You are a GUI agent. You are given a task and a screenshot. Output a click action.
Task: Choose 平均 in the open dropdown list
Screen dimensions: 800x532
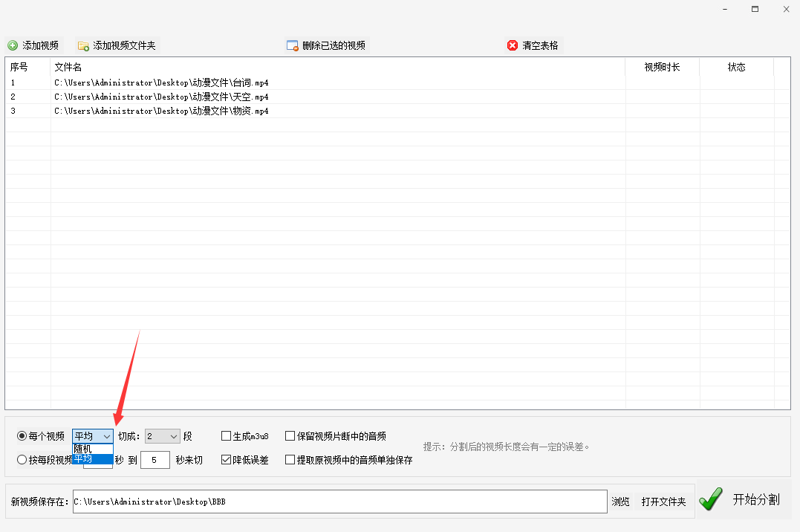pyautogui.click(x=92, y=459)
